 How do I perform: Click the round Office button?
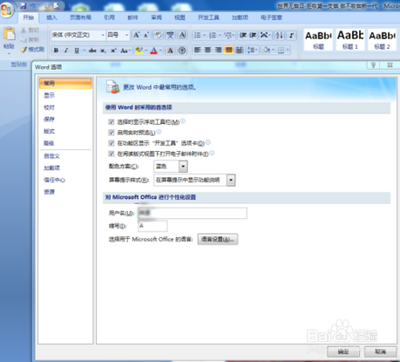click(7, 9)
